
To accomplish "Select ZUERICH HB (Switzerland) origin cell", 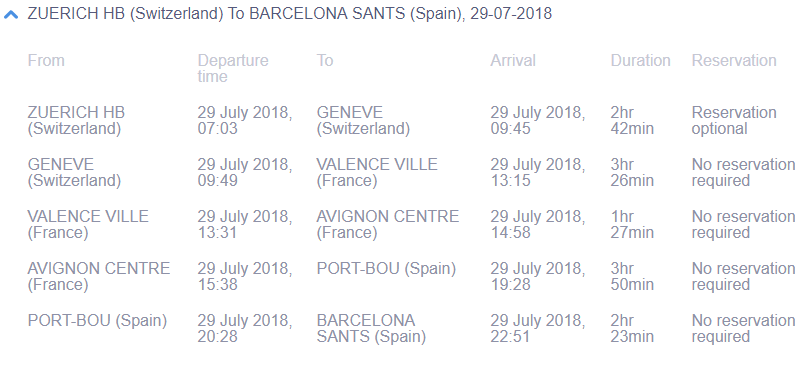I will point(76,120).
